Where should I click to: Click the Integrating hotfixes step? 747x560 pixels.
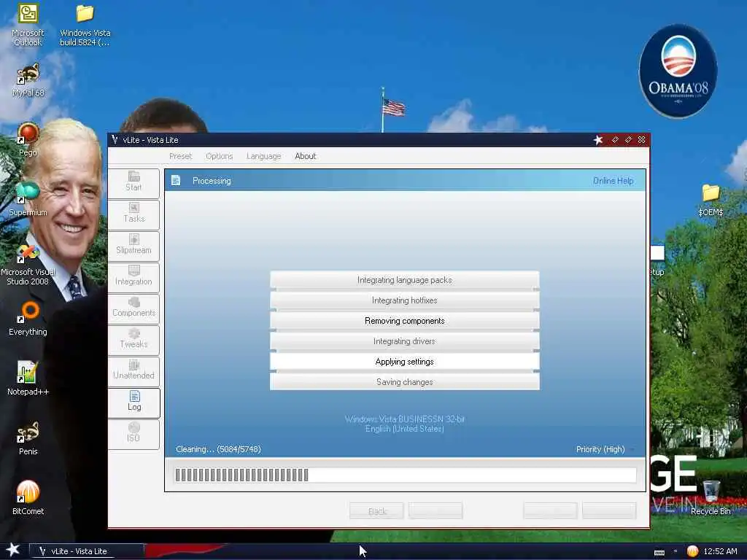tap(404, 300)
